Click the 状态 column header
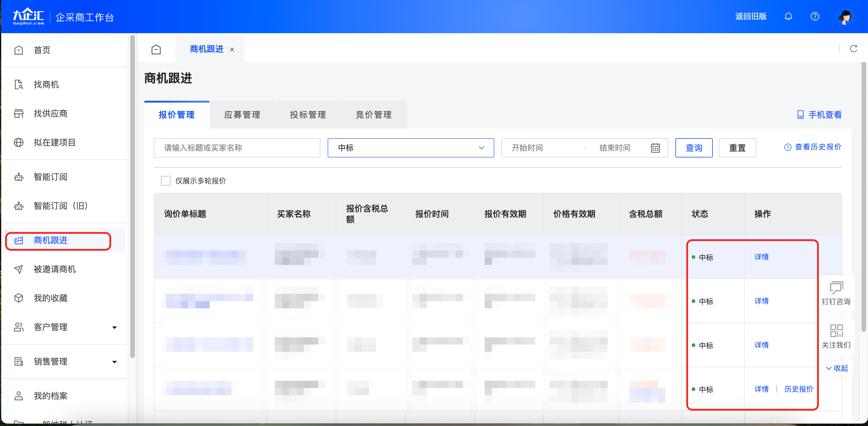The width and height of the screenshot is (868, 426). 700,214
